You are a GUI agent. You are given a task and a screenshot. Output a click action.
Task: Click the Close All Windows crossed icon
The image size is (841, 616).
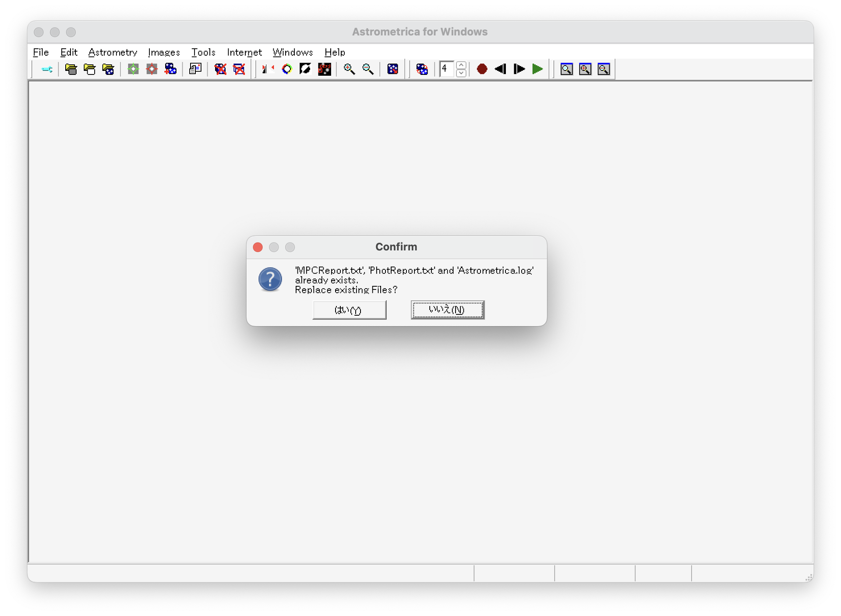coord(239,69)
